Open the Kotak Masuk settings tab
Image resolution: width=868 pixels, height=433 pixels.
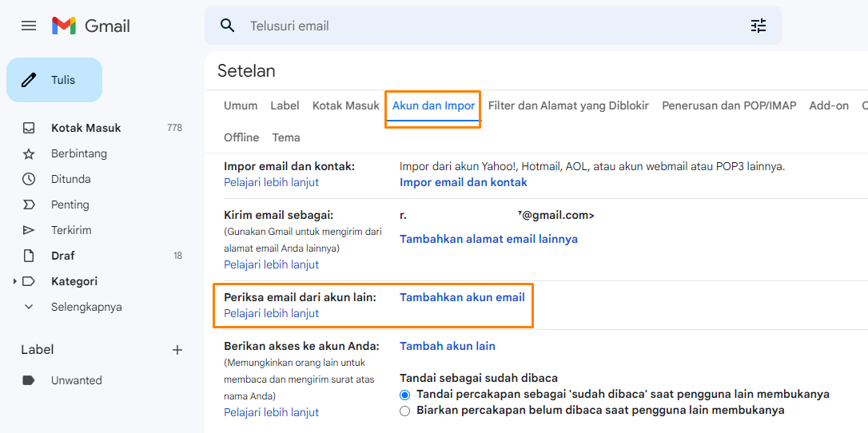[346, 105]
